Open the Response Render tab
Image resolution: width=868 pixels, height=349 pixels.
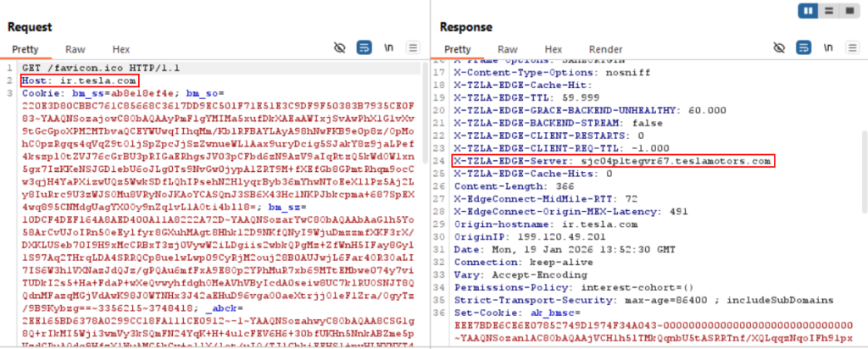point(605,49)
